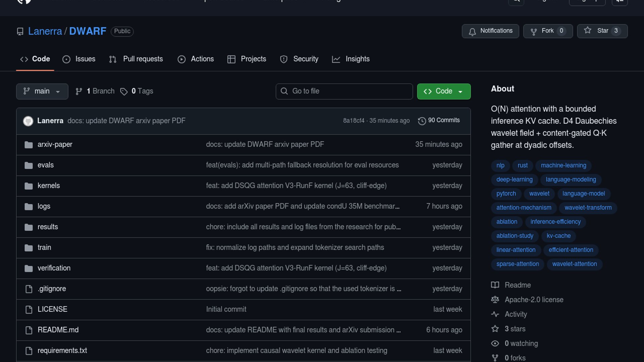This screenshot has height=362, width=644.
Task: Open the README.md file link
Action: pyautogui.click(x=58, y=330)
